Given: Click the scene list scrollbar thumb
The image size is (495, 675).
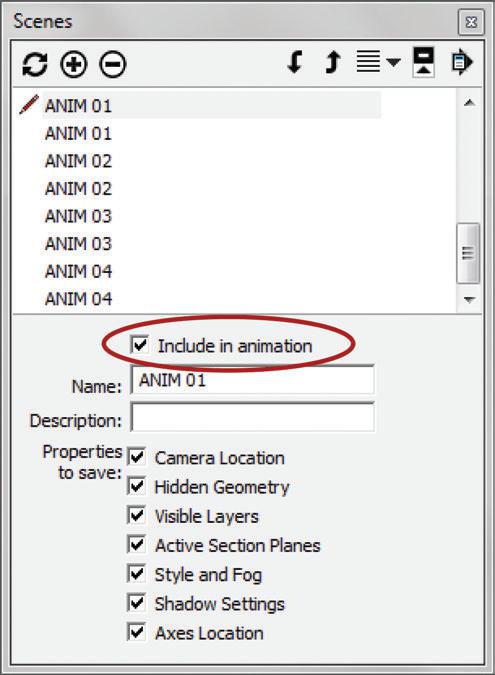Looking at the screenshot, I should (468, 253).
